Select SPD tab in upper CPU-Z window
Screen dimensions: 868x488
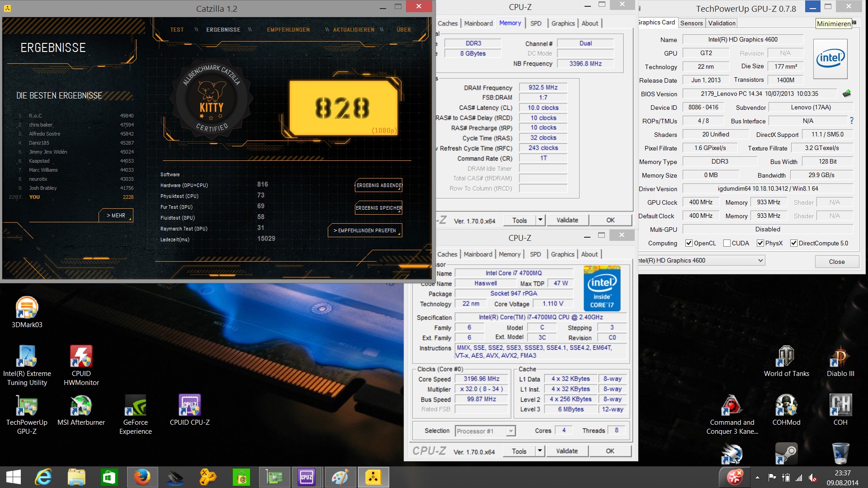[x=536, y=23]
